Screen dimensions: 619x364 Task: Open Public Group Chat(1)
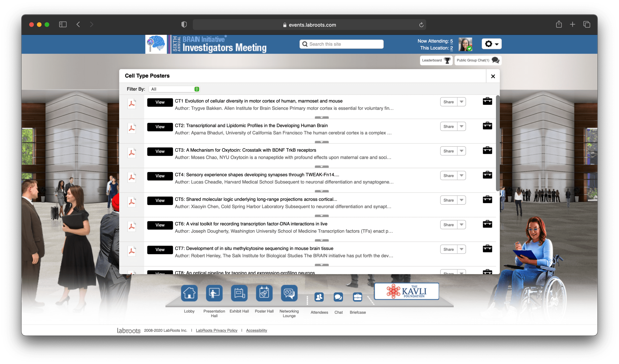pyautogui.click(x=478, y=60)
